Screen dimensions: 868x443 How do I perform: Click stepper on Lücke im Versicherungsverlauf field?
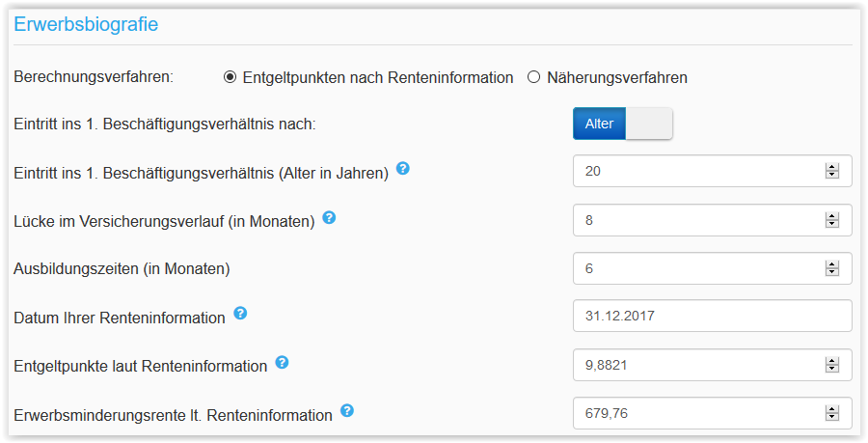[831, 219]
